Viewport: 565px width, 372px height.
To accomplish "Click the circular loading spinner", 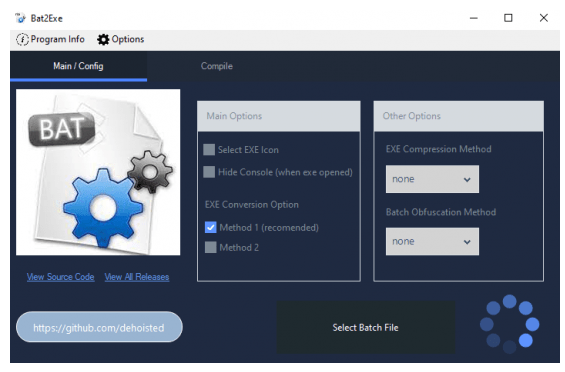I will coord(510,324).
